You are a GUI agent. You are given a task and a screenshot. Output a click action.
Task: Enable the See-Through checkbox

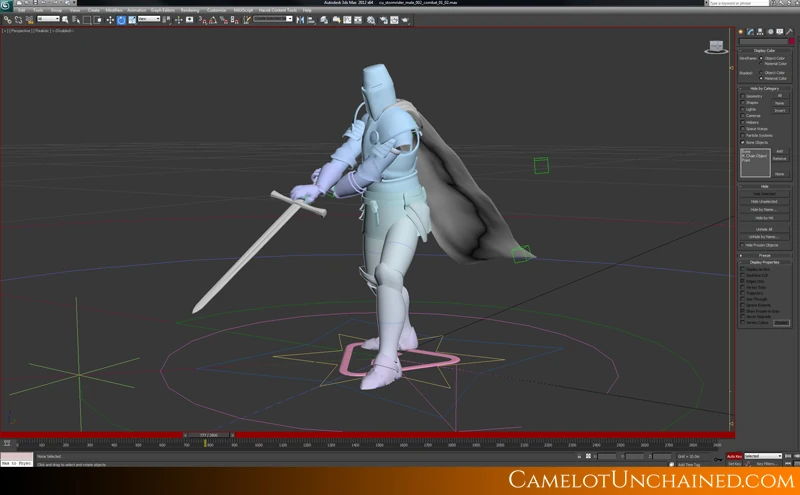(x=742, y=299)
